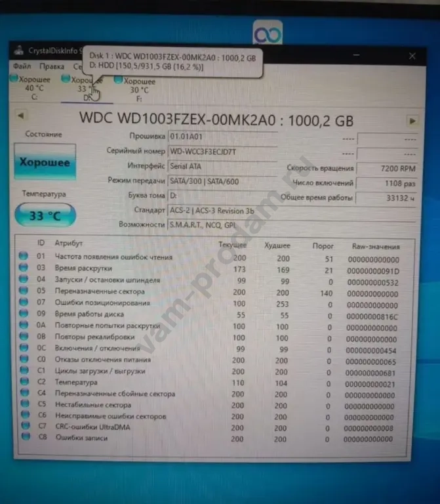
Task: Click the Атрибут column header
Action: click(x=68, y=243)
